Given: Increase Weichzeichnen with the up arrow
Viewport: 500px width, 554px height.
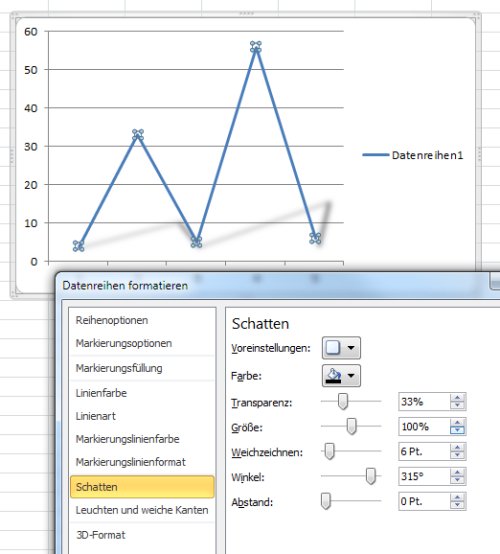Looking at the screenshot, I should (458, 447).
